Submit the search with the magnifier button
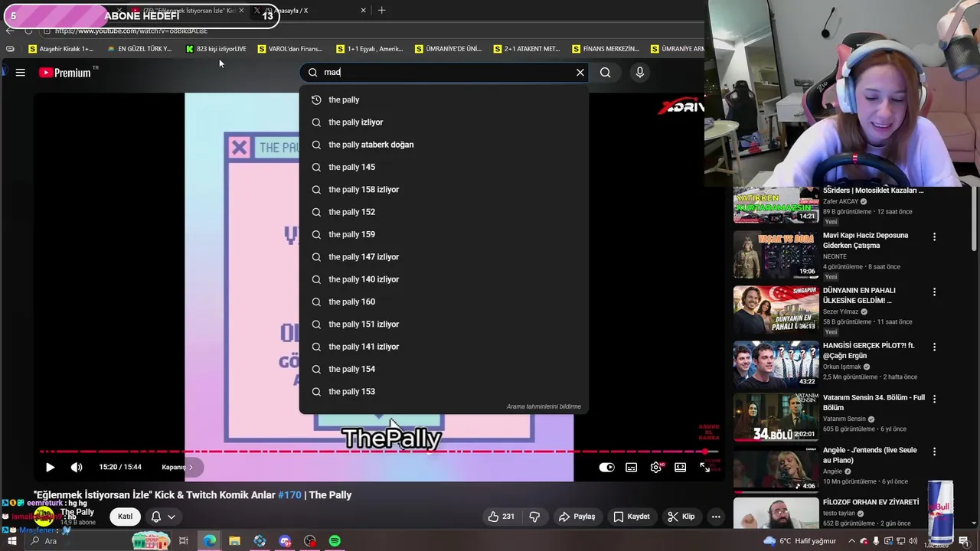 [605, 73]
